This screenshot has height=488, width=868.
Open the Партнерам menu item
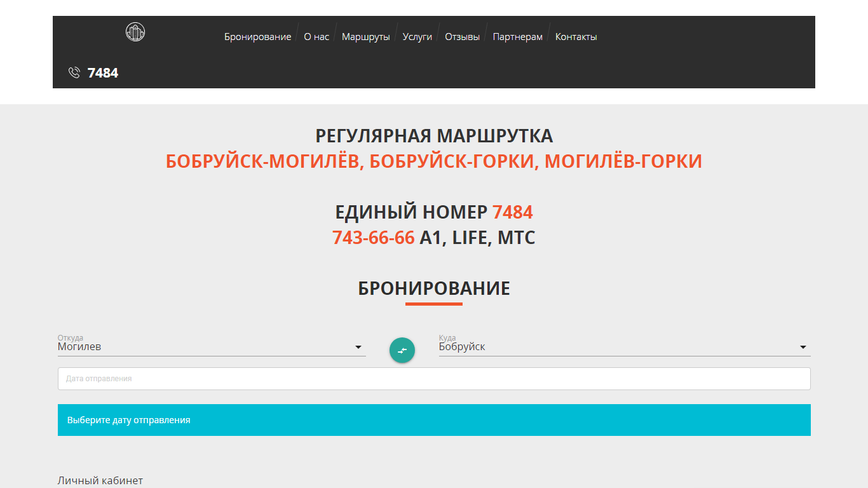click(518, 37)
